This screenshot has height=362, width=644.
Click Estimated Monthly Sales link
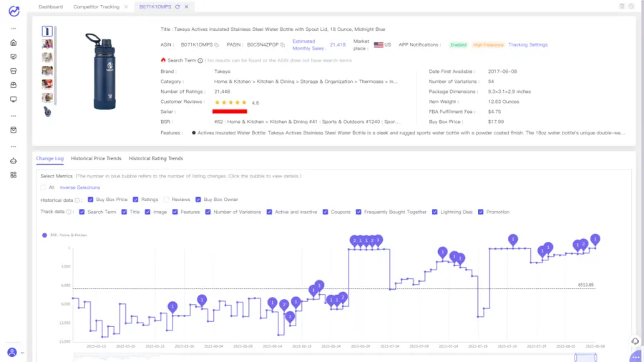point(308,45)
